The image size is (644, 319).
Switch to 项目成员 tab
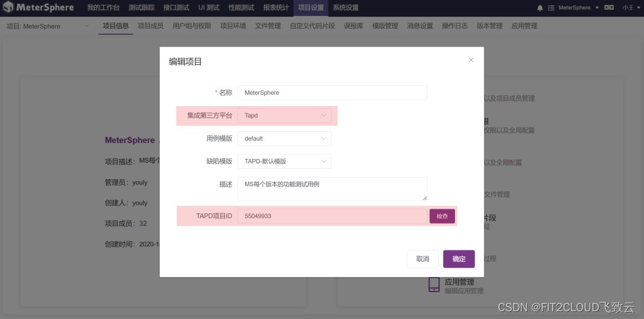pyautogui.click(x=150, y=26)
